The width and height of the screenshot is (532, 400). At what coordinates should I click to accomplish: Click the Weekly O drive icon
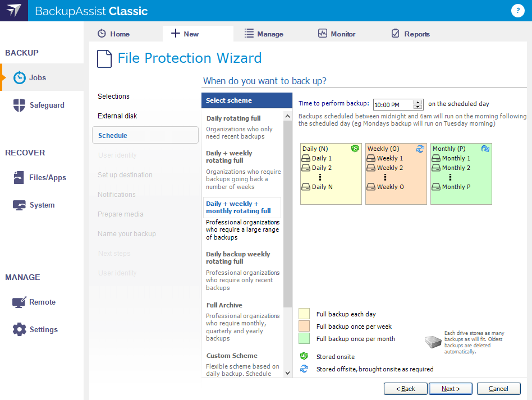(x=371, y=187)
